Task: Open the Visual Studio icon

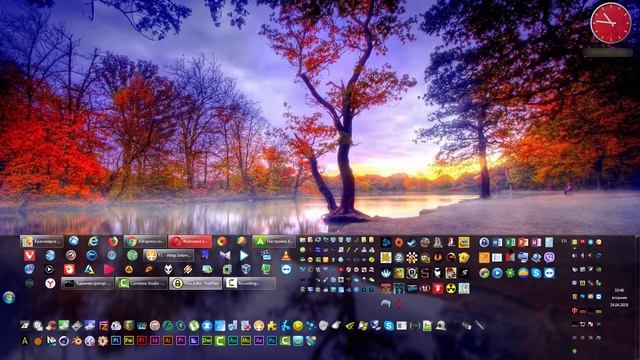Action: click(225, 256)
